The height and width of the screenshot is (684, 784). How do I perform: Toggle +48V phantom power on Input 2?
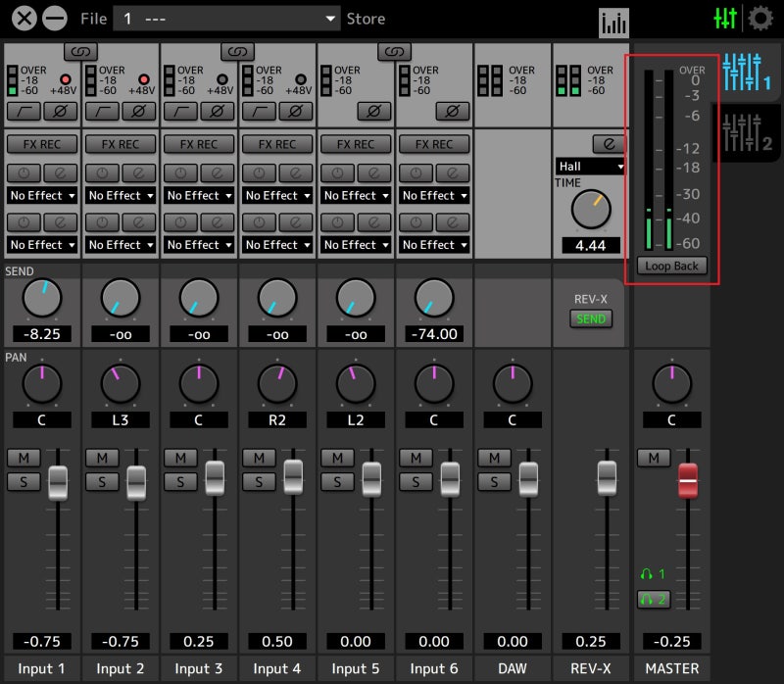click(x=144, y=79)
